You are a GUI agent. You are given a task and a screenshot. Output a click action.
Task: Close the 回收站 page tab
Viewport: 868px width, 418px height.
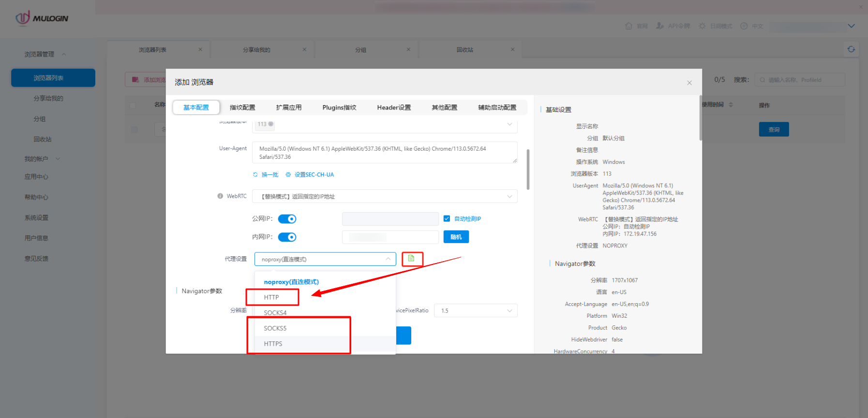[512, 49]
